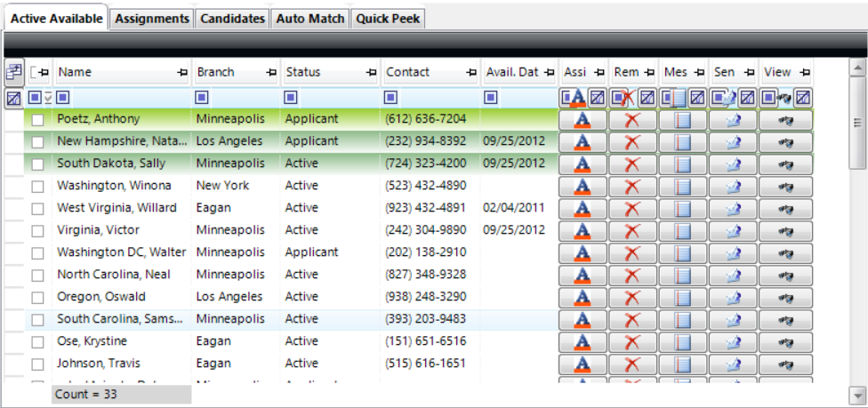Click the red X Remove icon for Washington, Winona
This screenshot has height=408, width=868.
[632, 186]
